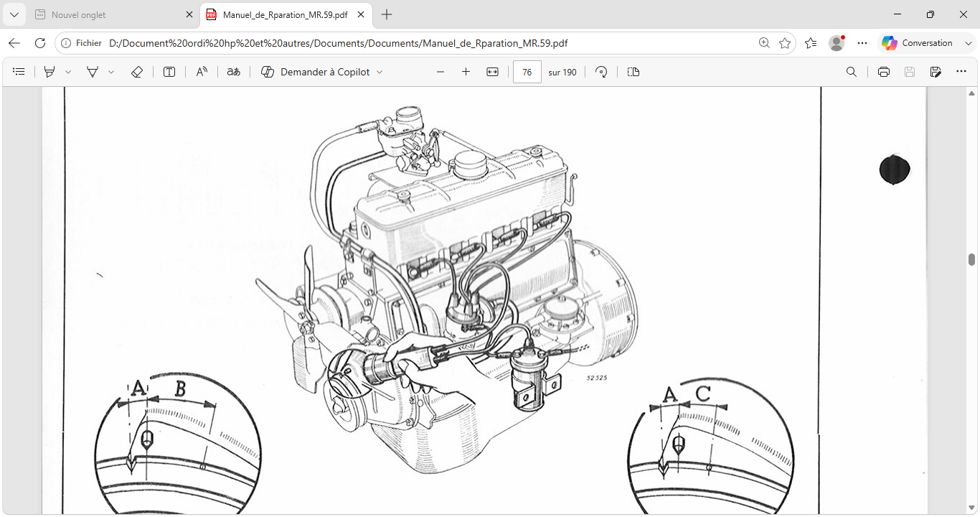The image size is (980, 517).
Task: Expand the highlighter options dropdown
Action: tap(68, 72)
